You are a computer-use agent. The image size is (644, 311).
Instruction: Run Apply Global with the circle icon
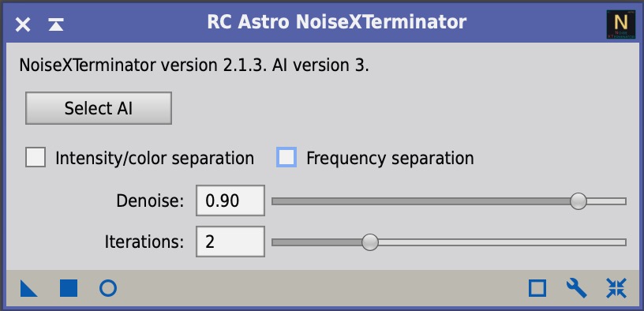108,288
